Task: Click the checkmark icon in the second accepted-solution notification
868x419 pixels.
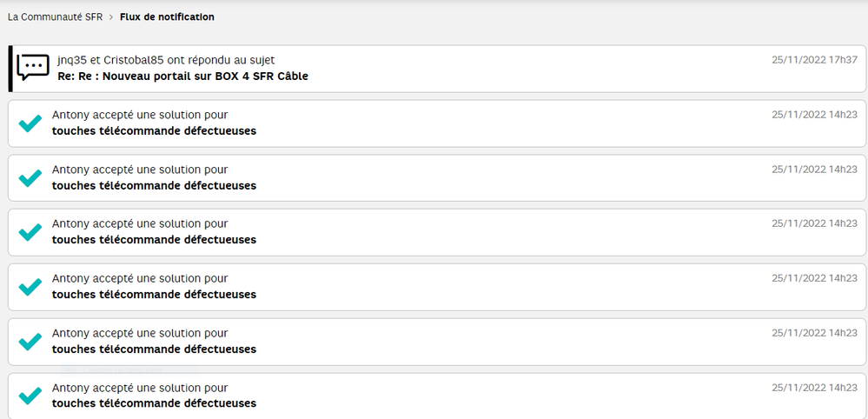Action: point(30,178)
